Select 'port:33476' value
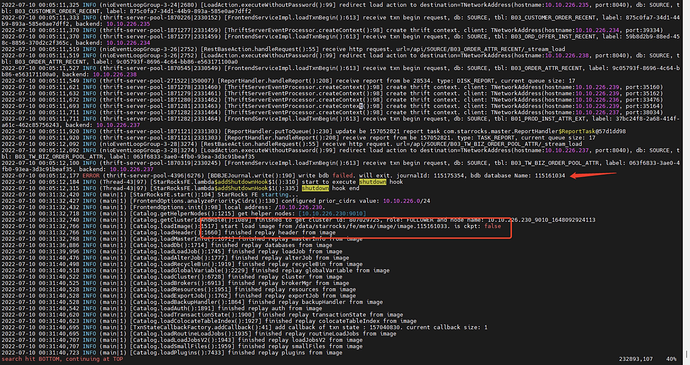 tap(643, 100)
